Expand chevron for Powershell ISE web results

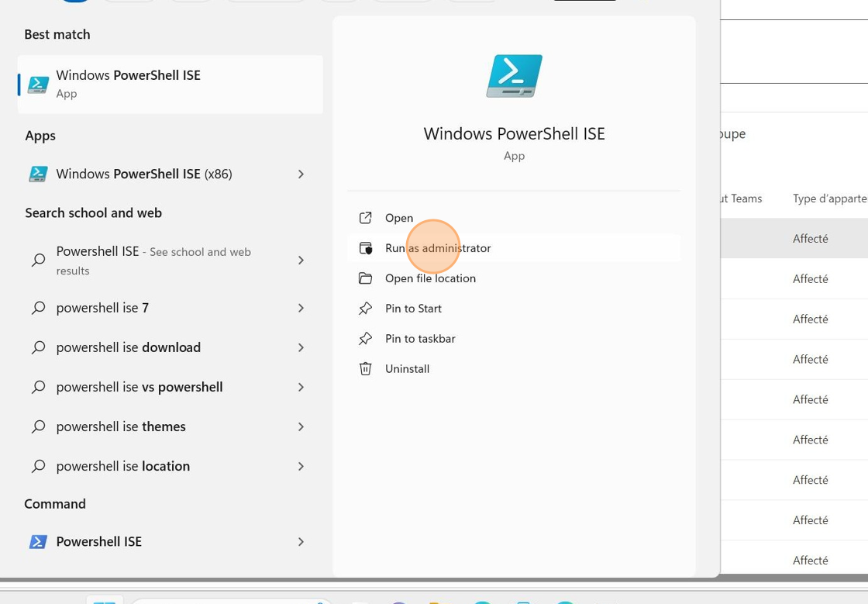301,260
